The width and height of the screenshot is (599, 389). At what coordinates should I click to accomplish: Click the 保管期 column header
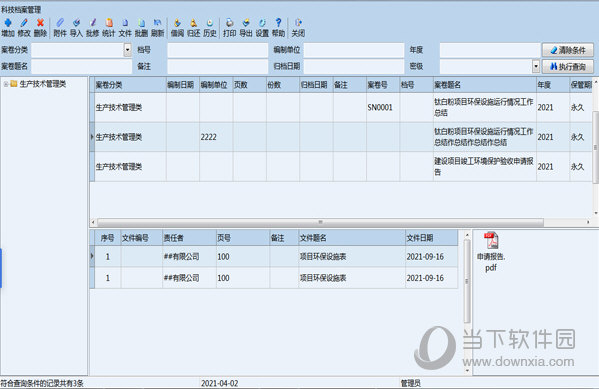coord(581,85)
